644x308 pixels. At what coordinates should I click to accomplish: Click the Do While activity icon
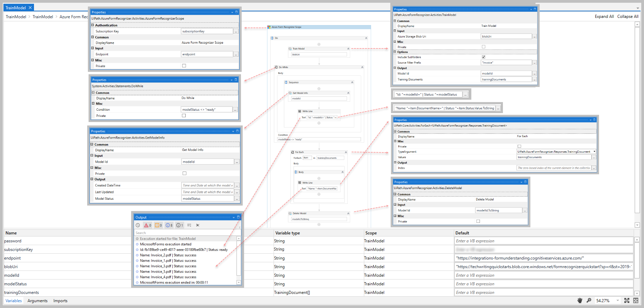point(276,67)
